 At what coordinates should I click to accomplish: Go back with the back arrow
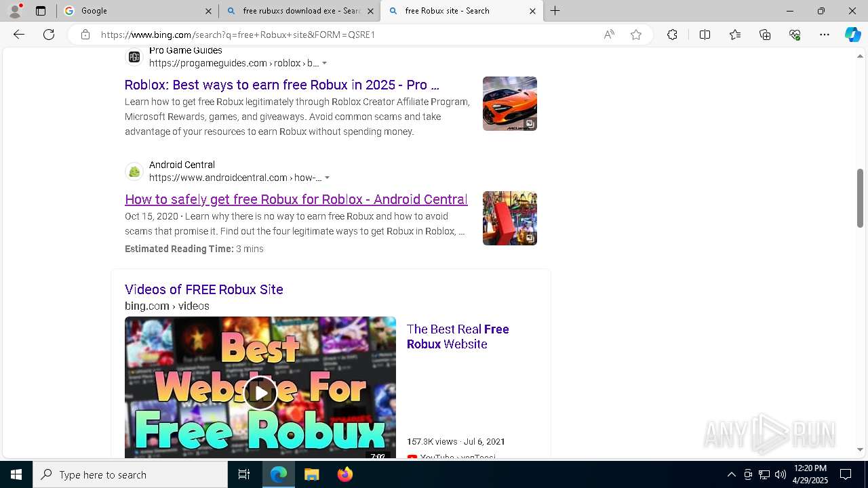19,35
